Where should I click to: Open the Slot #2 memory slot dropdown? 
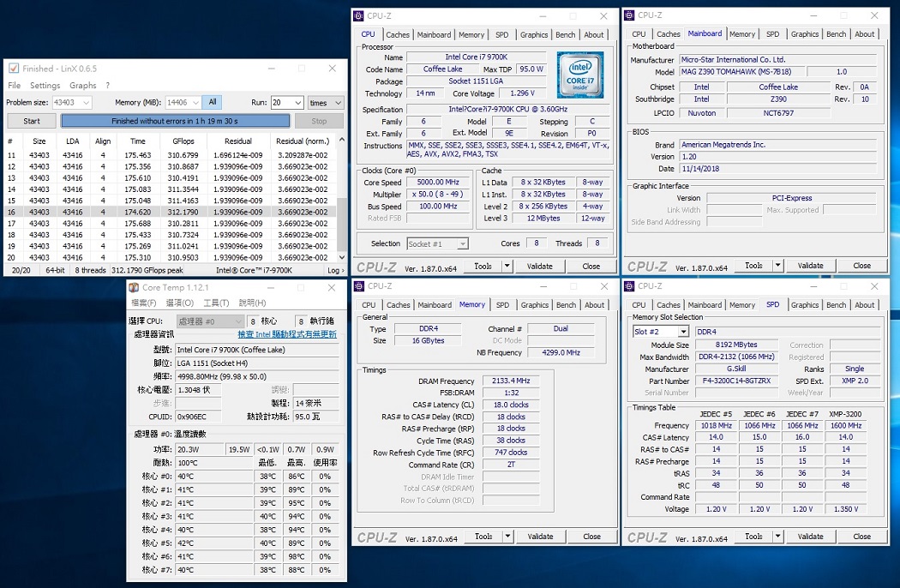(683, 332)
